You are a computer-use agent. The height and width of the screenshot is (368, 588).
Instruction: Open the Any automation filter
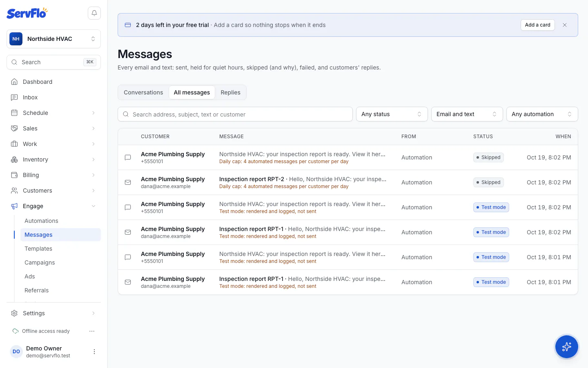point(542,114)
